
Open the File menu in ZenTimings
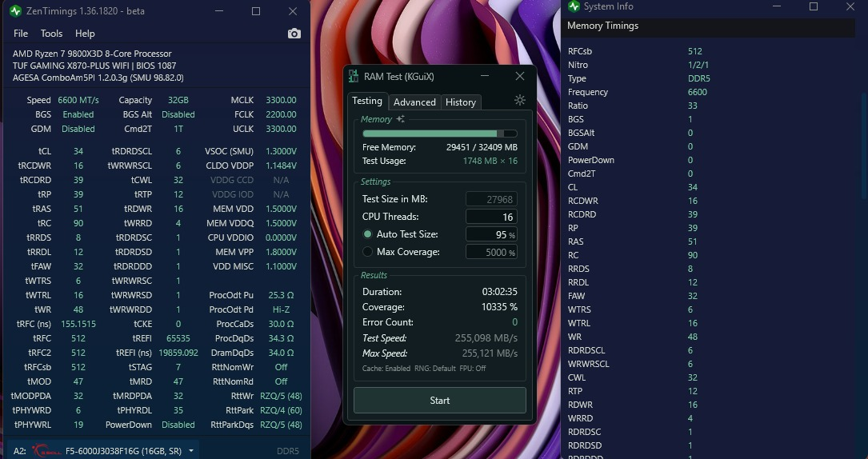pyautogui.click(x=21, y=34)
